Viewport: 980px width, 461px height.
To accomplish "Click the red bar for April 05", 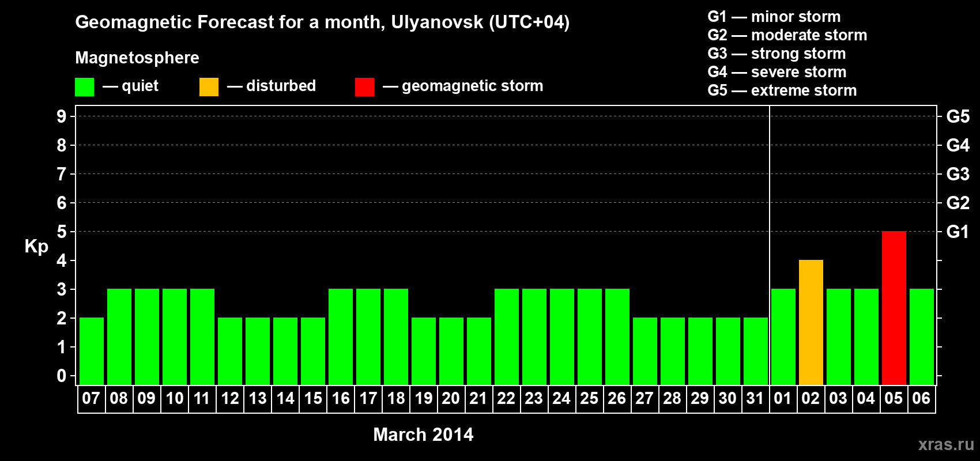I will (894, 308).
